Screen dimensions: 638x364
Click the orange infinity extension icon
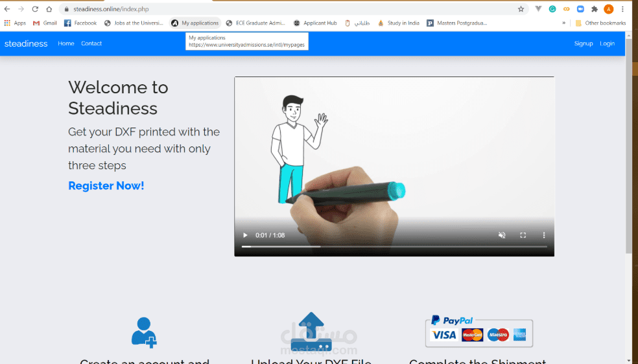567,9
